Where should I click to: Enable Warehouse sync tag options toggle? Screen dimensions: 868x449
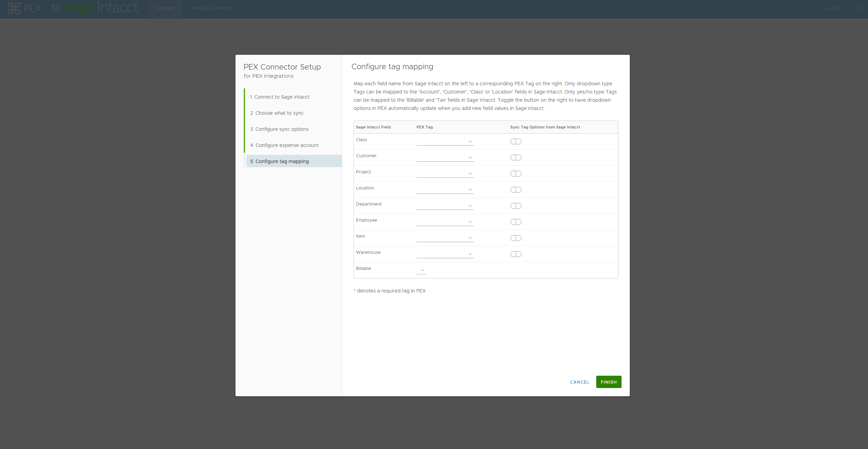515,254
